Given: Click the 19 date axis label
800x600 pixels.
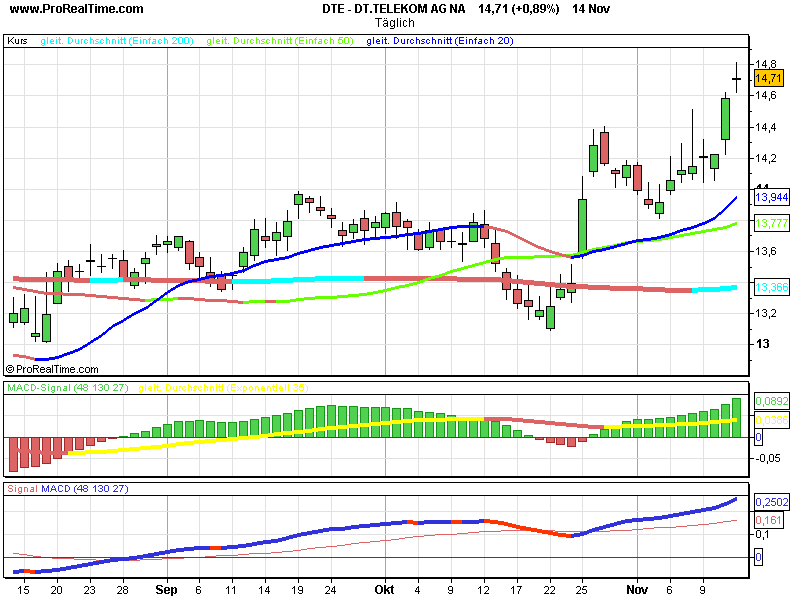Looking at the screenshot, I should (297, 590).
